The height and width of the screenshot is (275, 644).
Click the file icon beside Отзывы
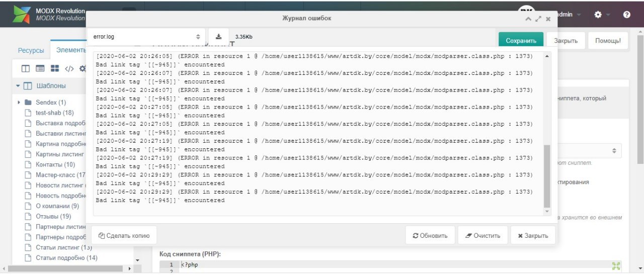click(x=28, y=216)
